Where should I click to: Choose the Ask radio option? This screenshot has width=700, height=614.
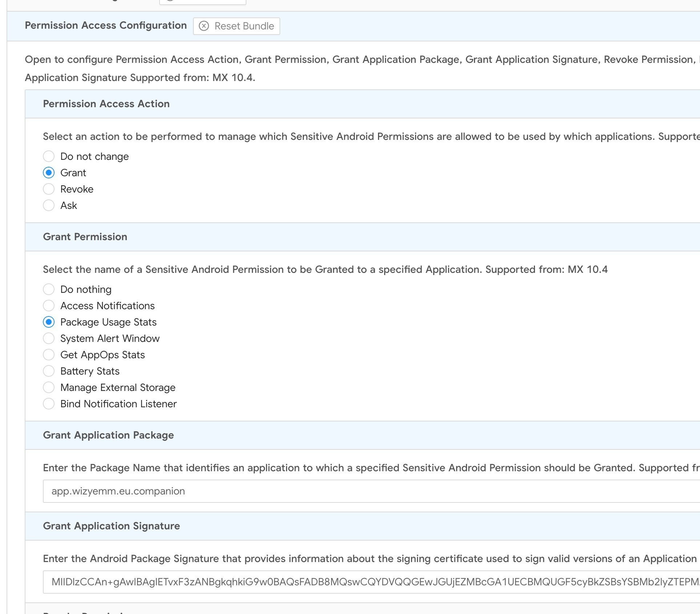49,205
